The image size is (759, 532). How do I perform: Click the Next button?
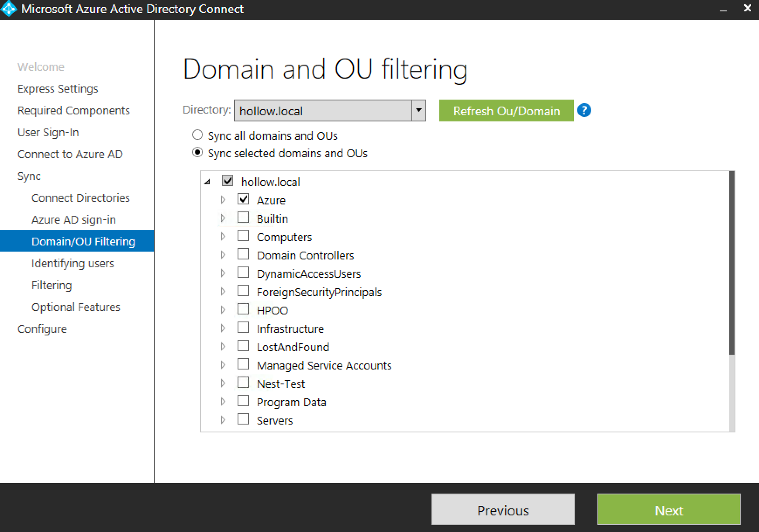click(669, 510)
